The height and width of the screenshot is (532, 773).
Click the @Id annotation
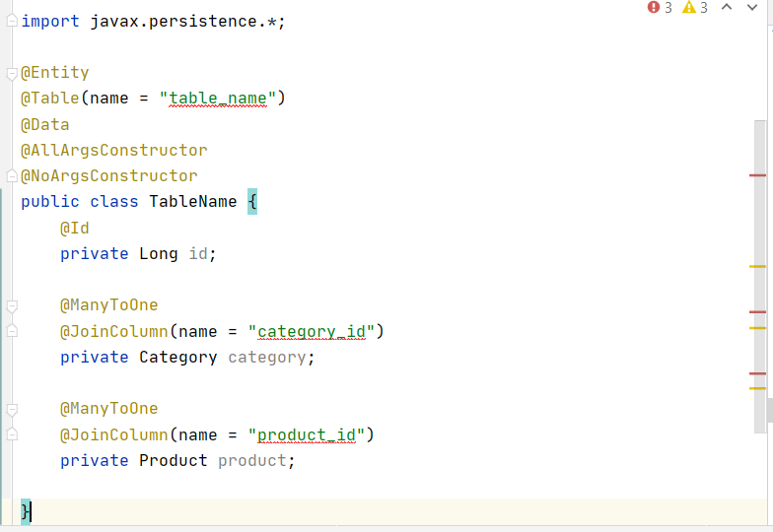75,229
